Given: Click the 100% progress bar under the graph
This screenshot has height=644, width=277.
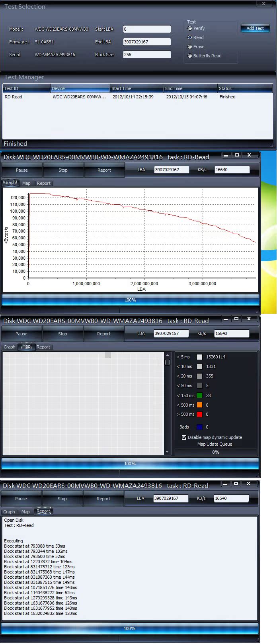Looking at the screenshot, I should tap(131, 300).
